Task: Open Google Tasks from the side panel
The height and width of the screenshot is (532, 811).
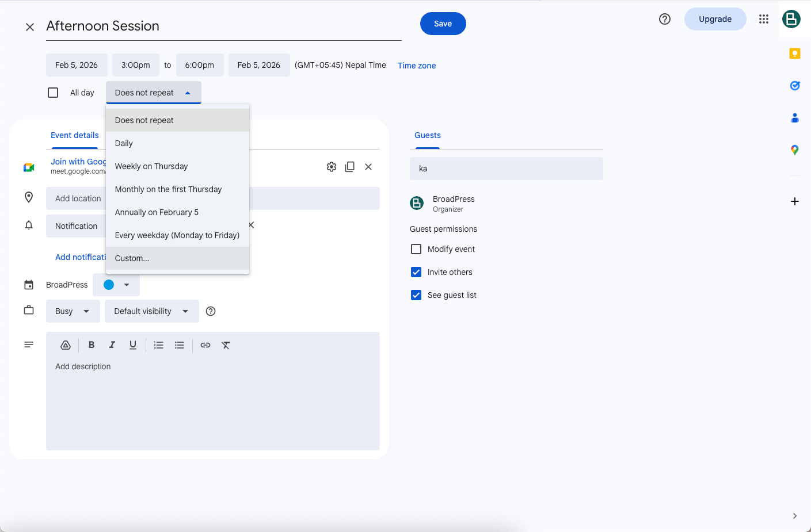Action: tap(794, 86)
